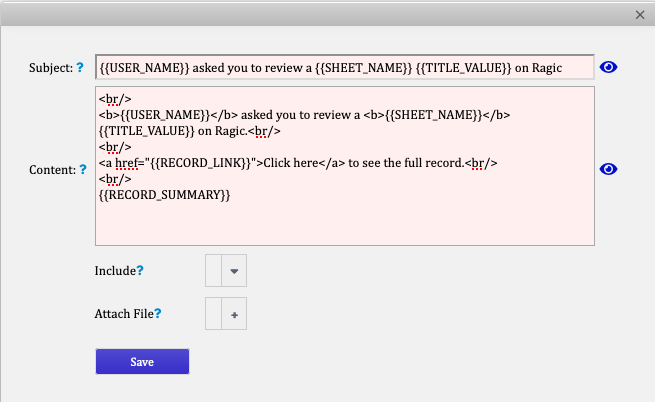Screen dimensions: 655x402
Task: Preview the subject using the eye icon
Action: click(608, 67)
